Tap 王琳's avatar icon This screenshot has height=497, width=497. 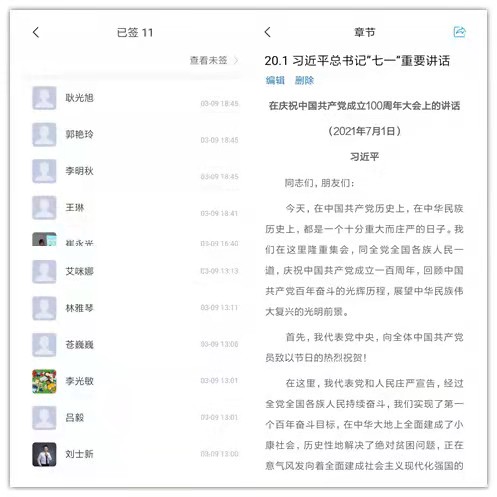tap(44, 208)
